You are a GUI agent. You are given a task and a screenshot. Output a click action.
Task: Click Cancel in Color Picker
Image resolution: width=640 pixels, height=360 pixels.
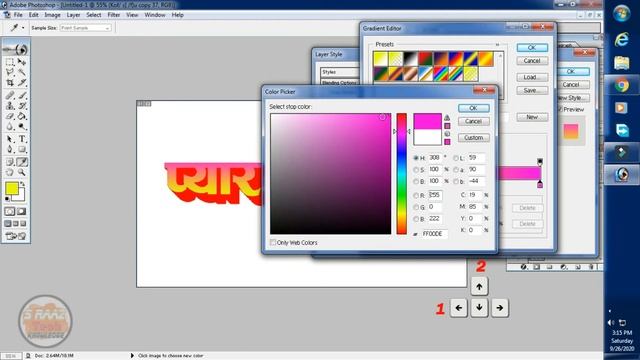[x=473, y=121]
